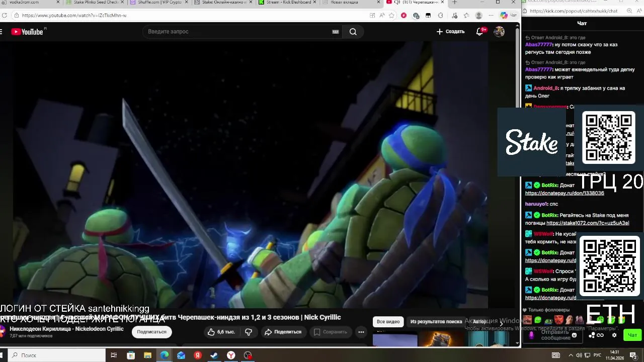This screenshot has height=362, width=644.
Task: Click the purple microphone icon in chat input
Action: (531, 335)
